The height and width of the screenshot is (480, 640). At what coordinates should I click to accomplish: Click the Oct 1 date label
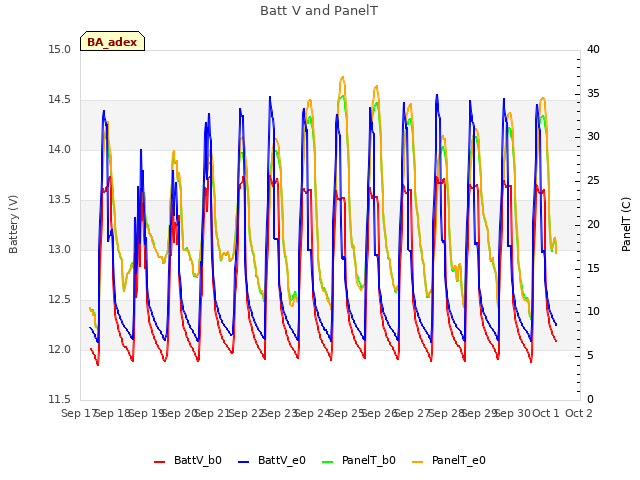(546, 414)
